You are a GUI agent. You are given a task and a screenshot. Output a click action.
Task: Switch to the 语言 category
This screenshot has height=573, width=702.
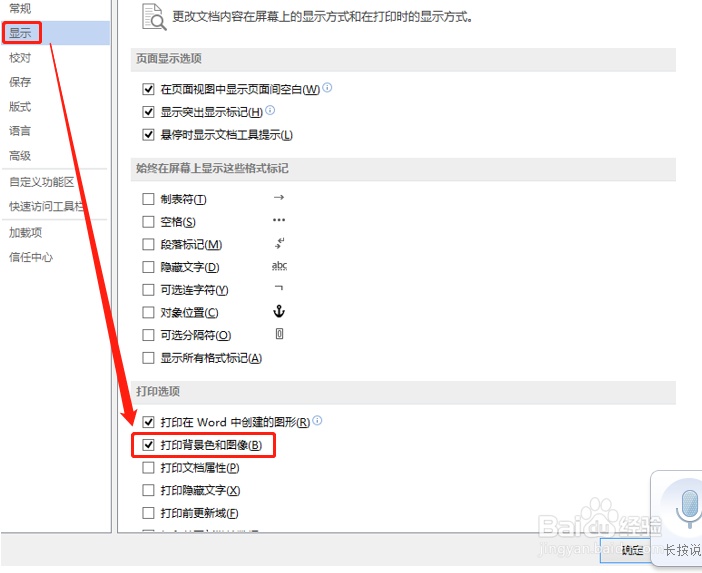coord(20,131)
